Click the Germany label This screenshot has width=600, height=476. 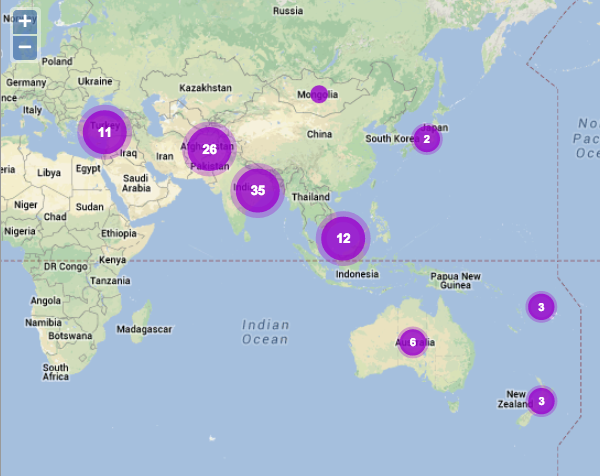click(x=26, y=83)
